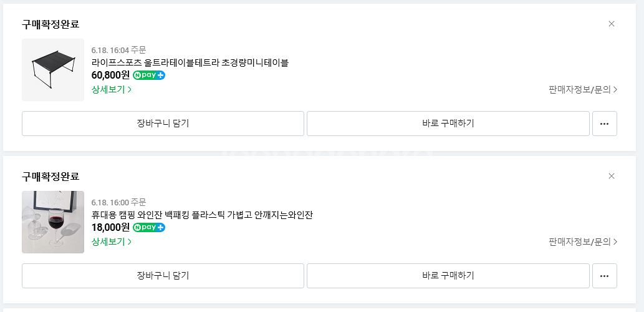Open more options for mini table order

[x=604, y=124]
